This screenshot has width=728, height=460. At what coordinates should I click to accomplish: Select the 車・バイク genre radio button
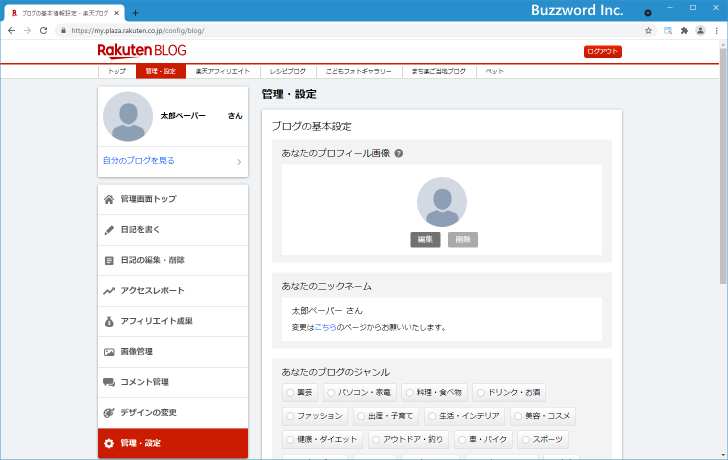pyautogui.click(x=462, y=440)
